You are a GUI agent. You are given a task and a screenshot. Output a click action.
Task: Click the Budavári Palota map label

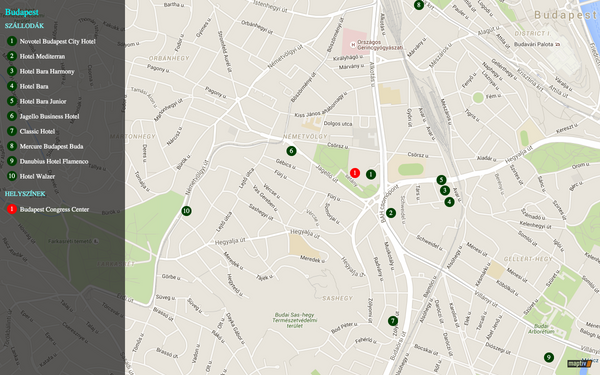(533, 44)
